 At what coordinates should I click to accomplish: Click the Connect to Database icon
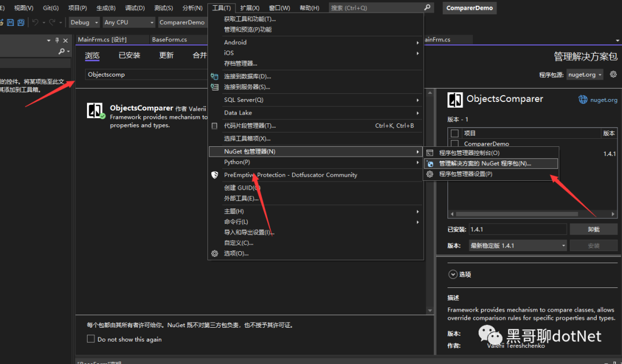[215, 76]
